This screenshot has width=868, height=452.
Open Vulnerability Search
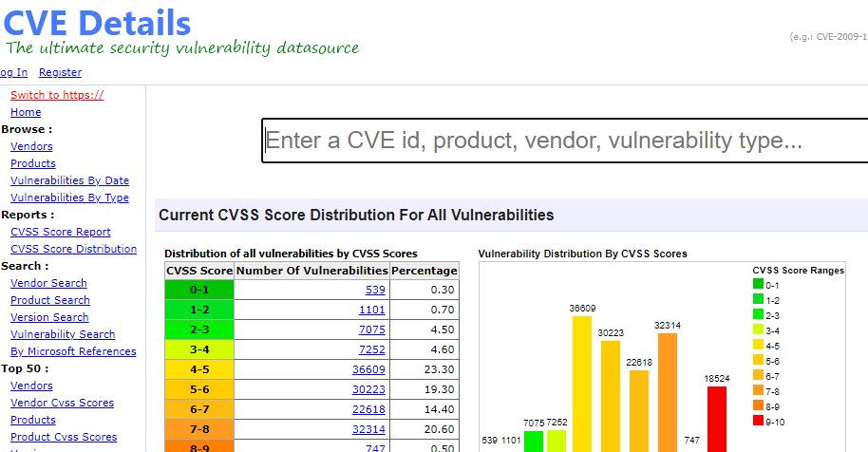(x=63, y=334)
